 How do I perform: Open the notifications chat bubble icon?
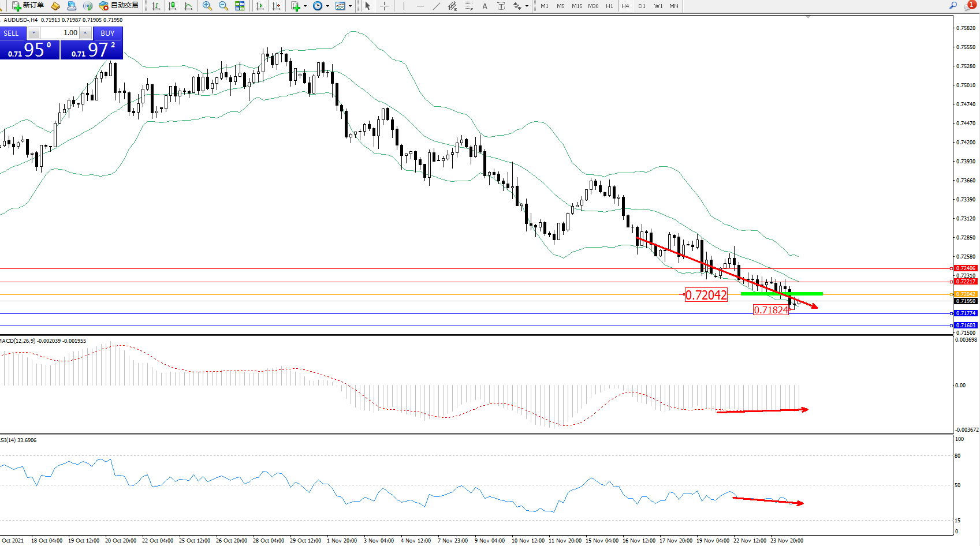click(969, 6)
